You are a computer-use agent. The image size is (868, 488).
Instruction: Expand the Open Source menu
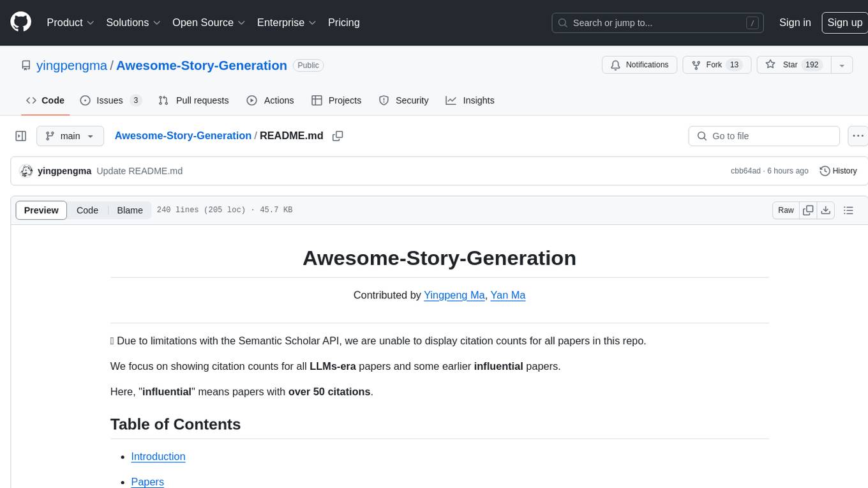click(x=209, y=22)
